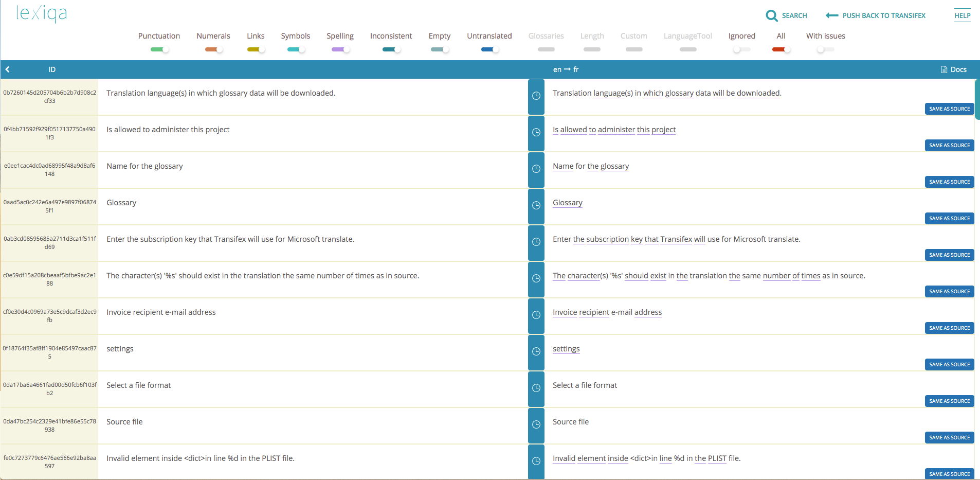This screenshot has height=480, width=980.
Task: Click Same As Source for 'Invoice recipient' row
Action: pyautogui.click(x=949, y=328)
